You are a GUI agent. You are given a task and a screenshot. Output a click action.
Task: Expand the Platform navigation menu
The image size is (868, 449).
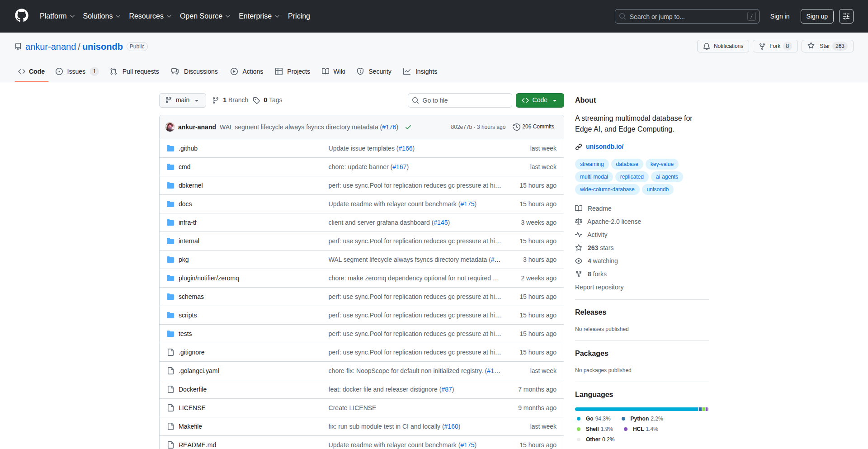click(57, 16)
